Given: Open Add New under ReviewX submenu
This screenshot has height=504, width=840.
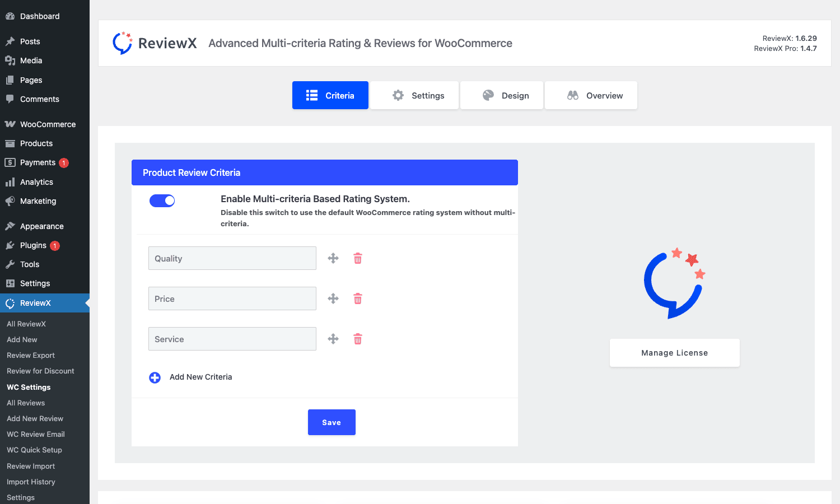Looking at the screenshot, I should 22,339.
